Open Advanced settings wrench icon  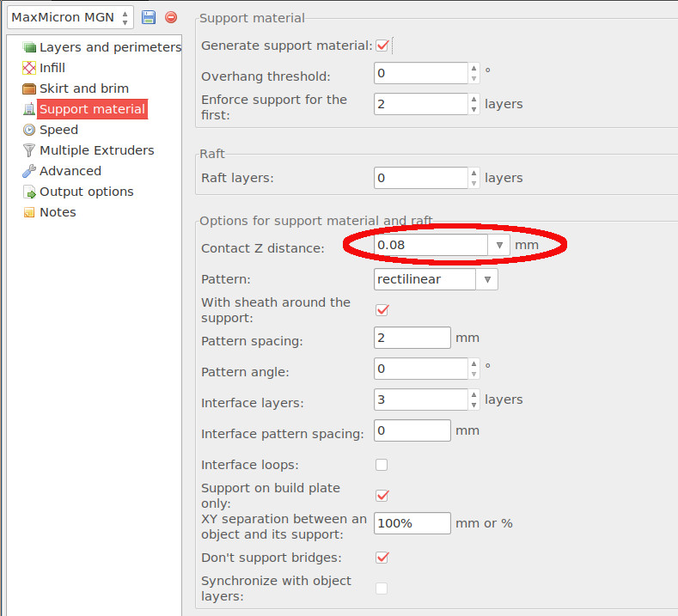tap(29, 171)
